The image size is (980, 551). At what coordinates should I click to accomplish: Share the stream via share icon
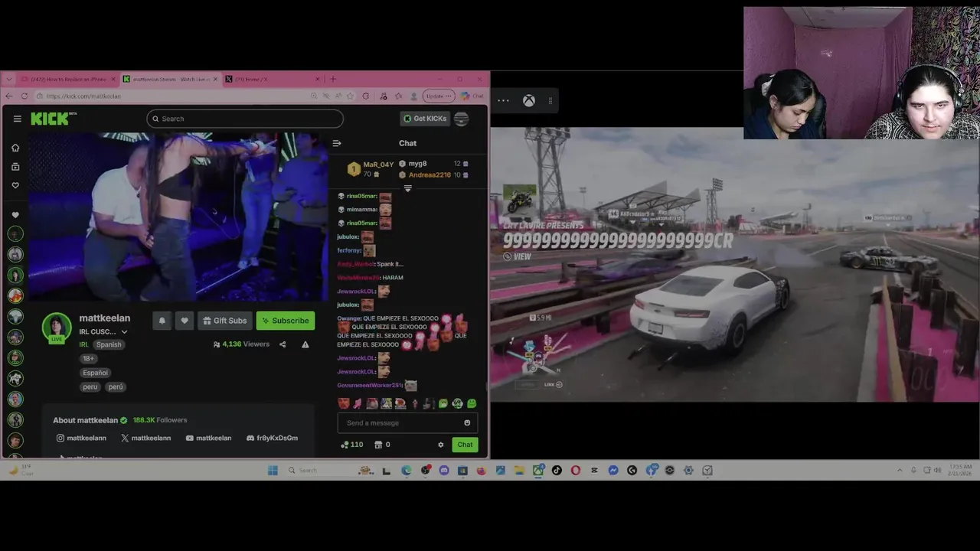[x=283, y=344]
